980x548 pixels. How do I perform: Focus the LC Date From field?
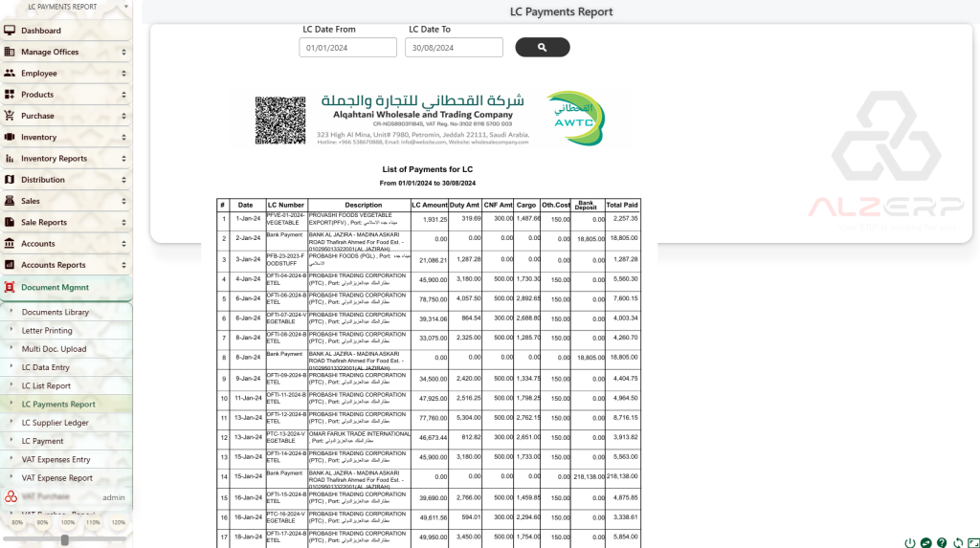347,48
